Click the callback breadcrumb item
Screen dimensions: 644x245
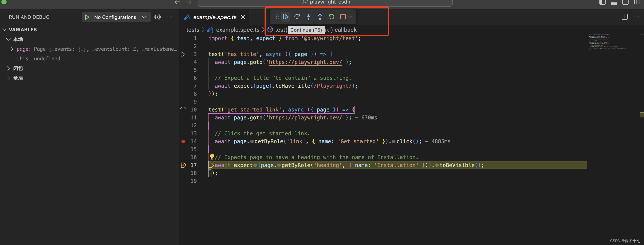tap(345, 30)
